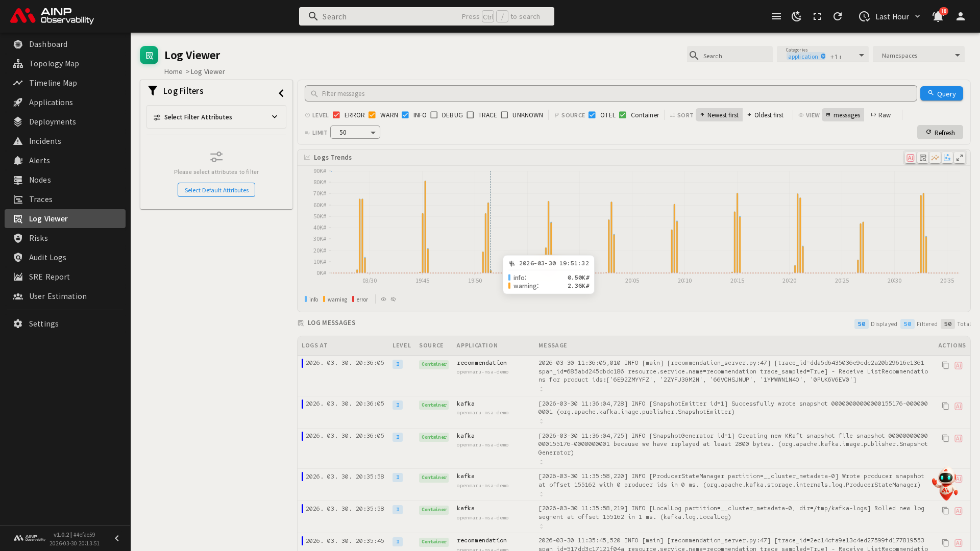
Task: Click the Filter messages input field
Action: coord(610,94)
